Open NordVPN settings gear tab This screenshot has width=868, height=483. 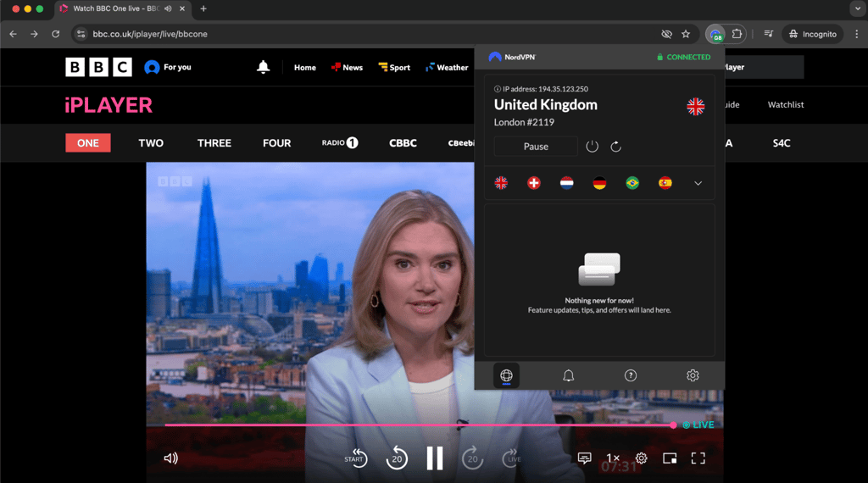click(x=693, y=375)
